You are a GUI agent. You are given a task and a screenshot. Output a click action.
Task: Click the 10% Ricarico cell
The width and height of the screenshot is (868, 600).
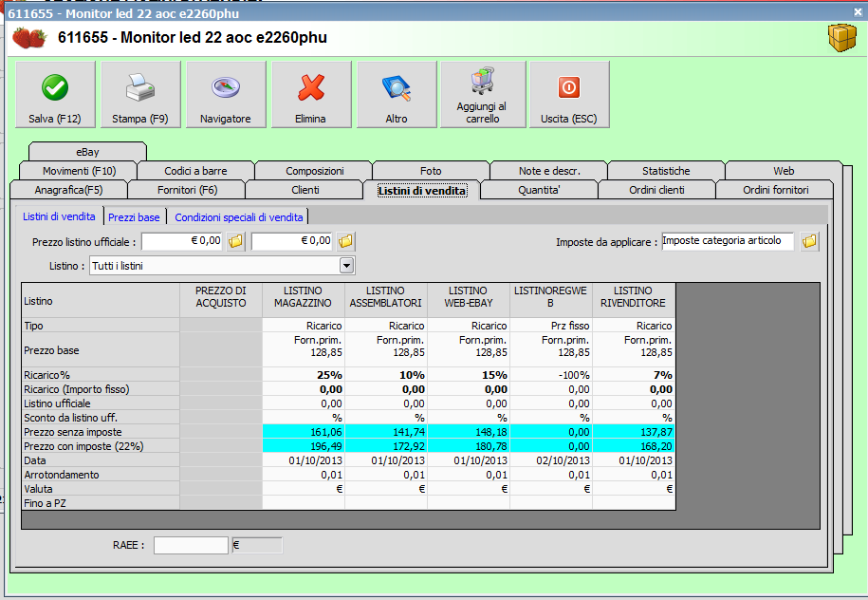coord(386,375)
